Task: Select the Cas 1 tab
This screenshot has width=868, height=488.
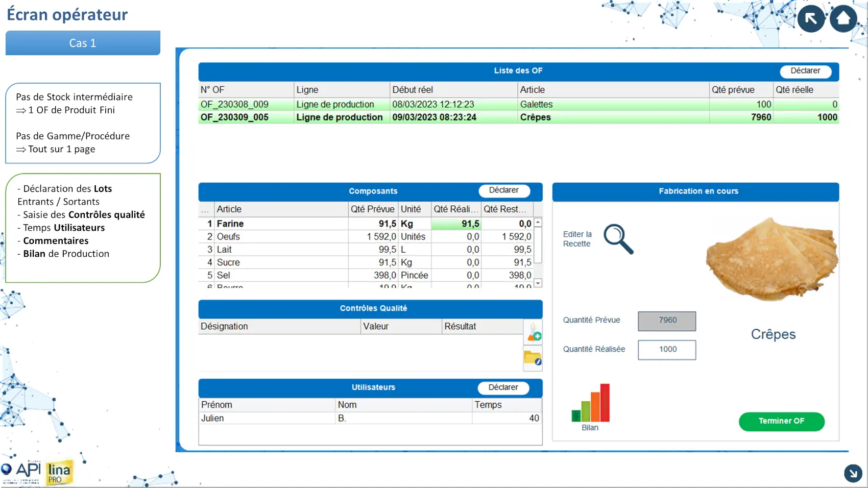Action: (x=83, y=43)
